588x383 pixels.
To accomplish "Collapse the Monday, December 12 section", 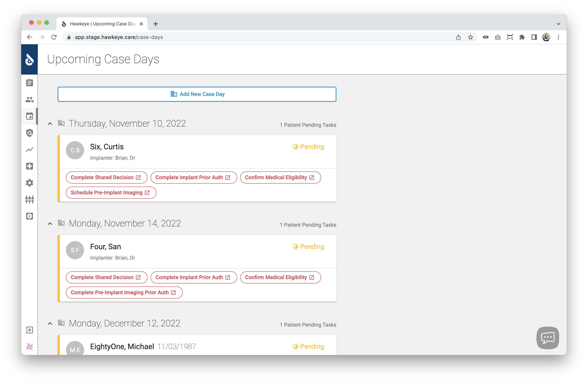I will point(50,324).
